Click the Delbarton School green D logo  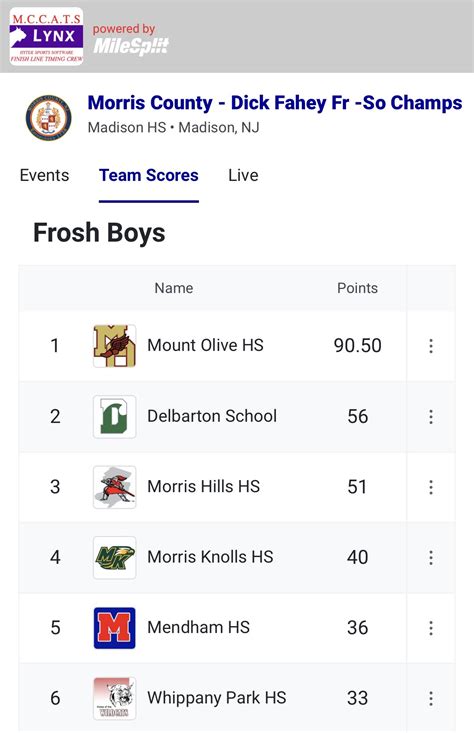coord(115,417)
